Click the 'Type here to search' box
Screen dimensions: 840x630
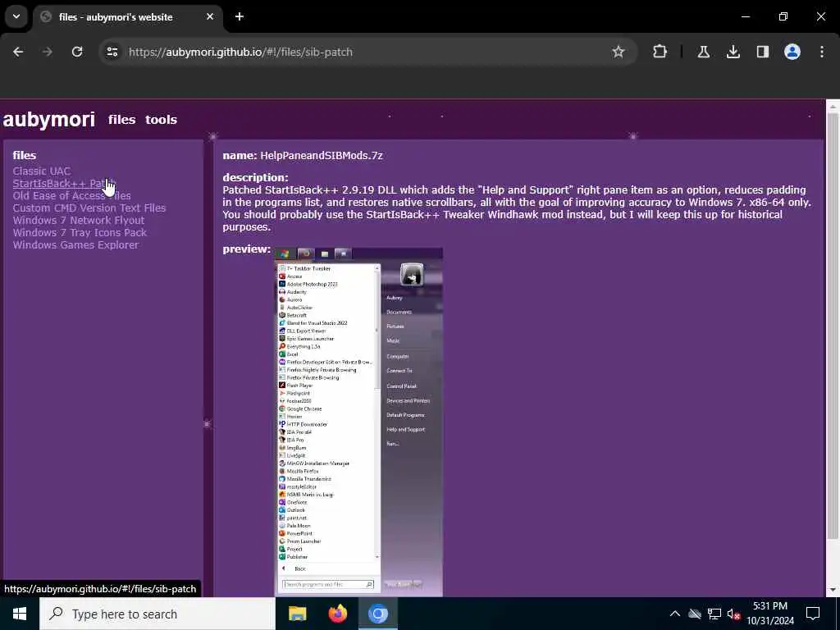(x=157, y=614)
